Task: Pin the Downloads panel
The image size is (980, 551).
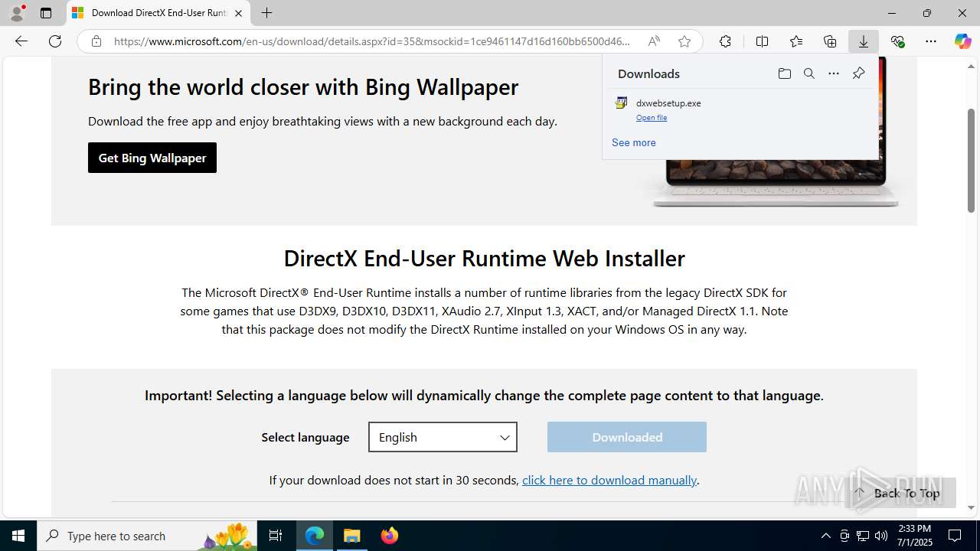Action: point(858,73)
